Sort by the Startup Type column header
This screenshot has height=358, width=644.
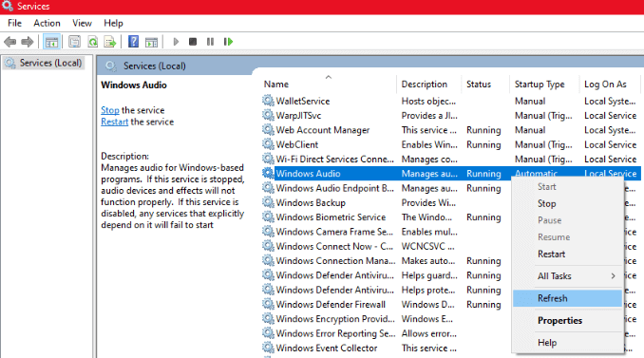pyautogui.click(x=544, y=84)
